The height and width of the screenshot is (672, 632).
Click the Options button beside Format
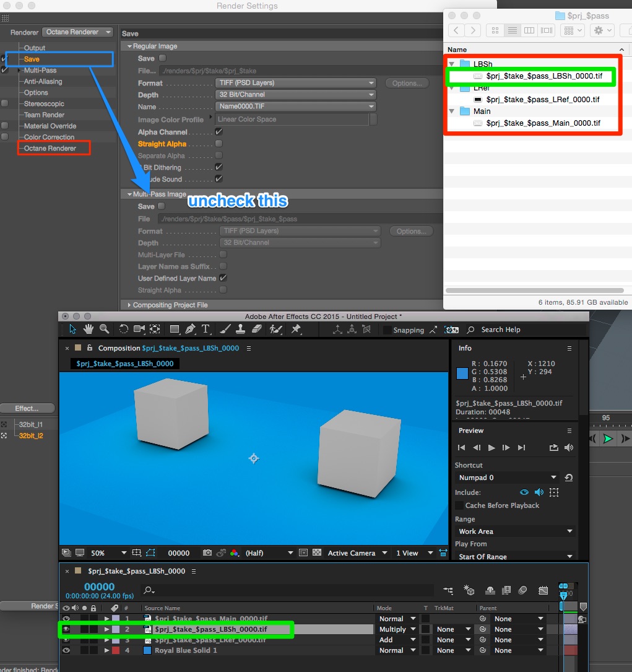click(407, 83)
